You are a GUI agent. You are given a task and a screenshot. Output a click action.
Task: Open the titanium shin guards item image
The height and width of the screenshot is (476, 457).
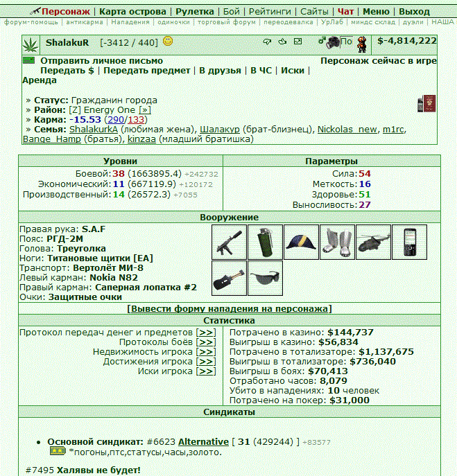[337, 243]
